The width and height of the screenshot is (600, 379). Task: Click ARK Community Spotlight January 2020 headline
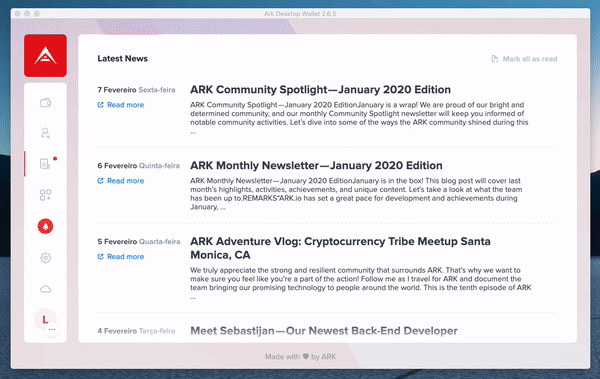point(320,90)
